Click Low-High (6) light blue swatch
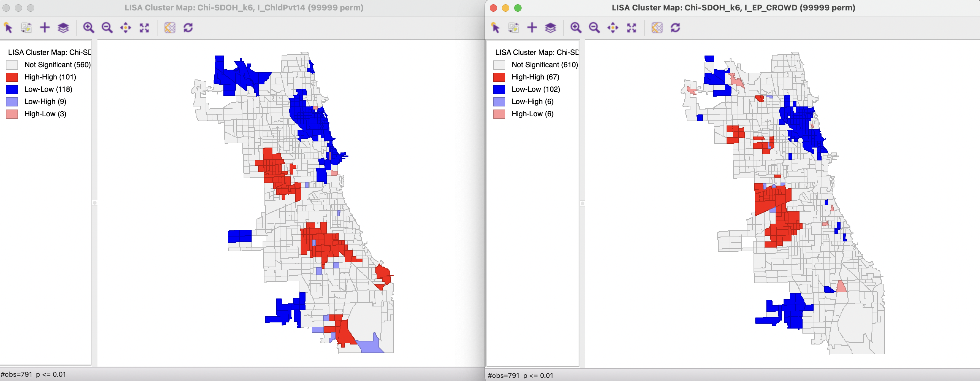The height and width of the screenshot is (381, 980). 499,102
